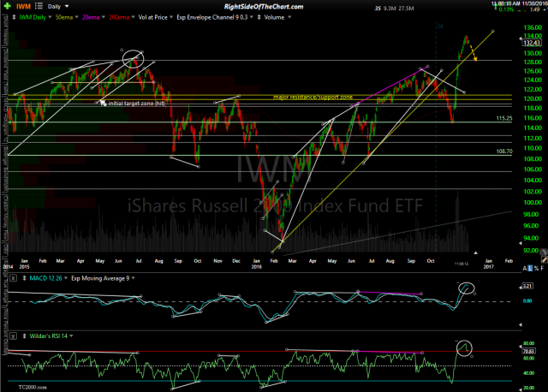The width and height of the screenshot is (548, 392).
Task: Open the watchlist icon beside IWM
Action: tap(39, 6)
